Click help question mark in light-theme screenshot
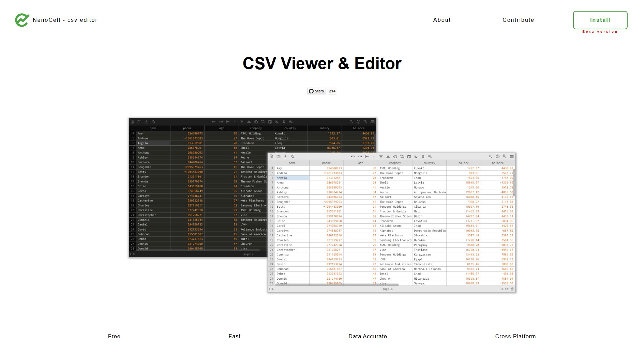 coord(497,157)
